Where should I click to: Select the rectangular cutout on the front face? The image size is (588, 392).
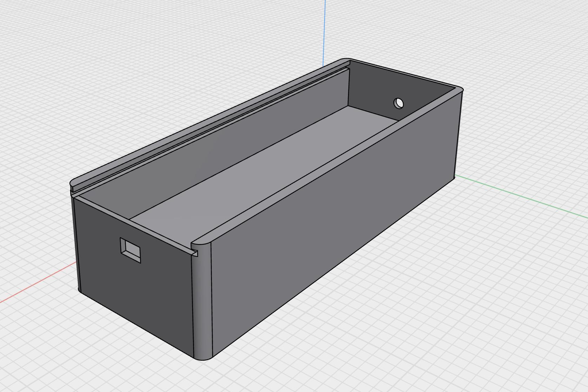point(131,250)
